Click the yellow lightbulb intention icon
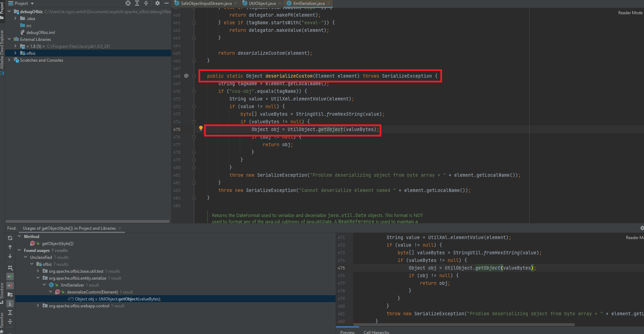644x334 pixels. [201, 128]
